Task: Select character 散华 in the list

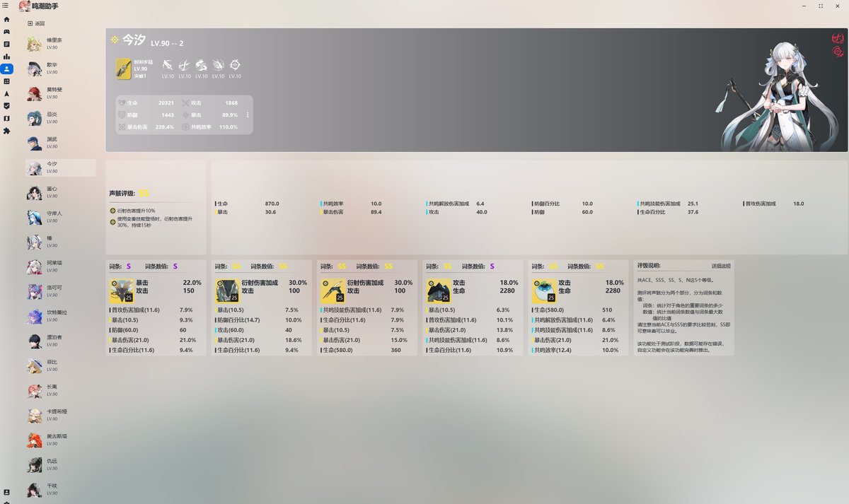Action: tap(60, 69)
